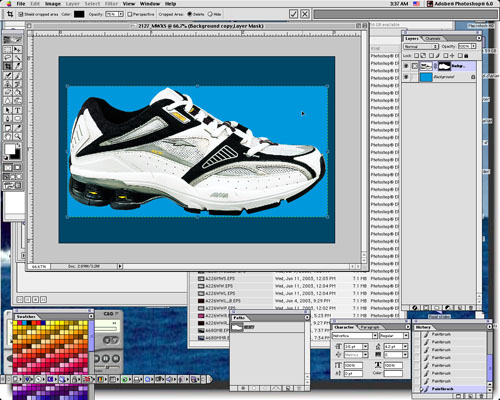Select the Clone Stamp tool

(x=8, y=83)
